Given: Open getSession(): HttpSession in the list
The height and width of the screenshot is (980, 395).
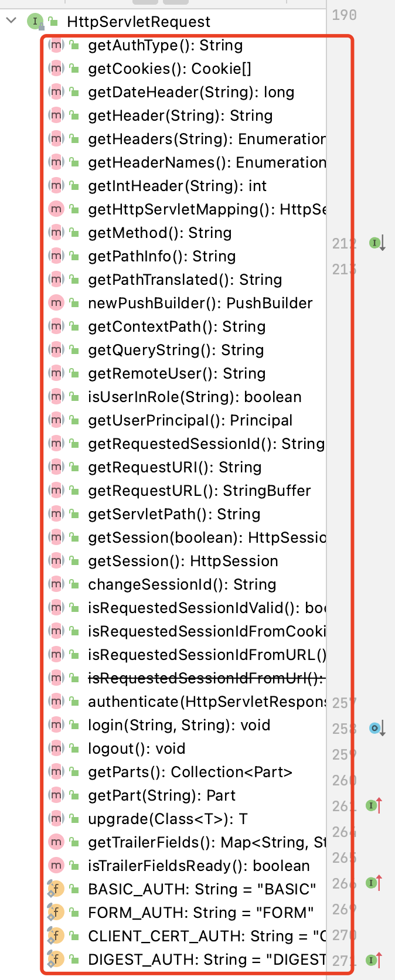Looking at the screenshot, I should point(183,561).
